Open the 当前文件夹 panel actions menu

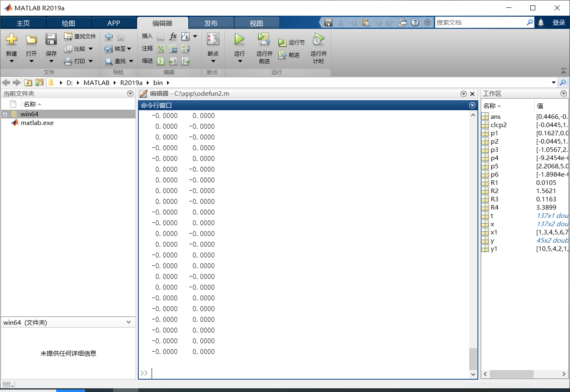pos(131,94)
